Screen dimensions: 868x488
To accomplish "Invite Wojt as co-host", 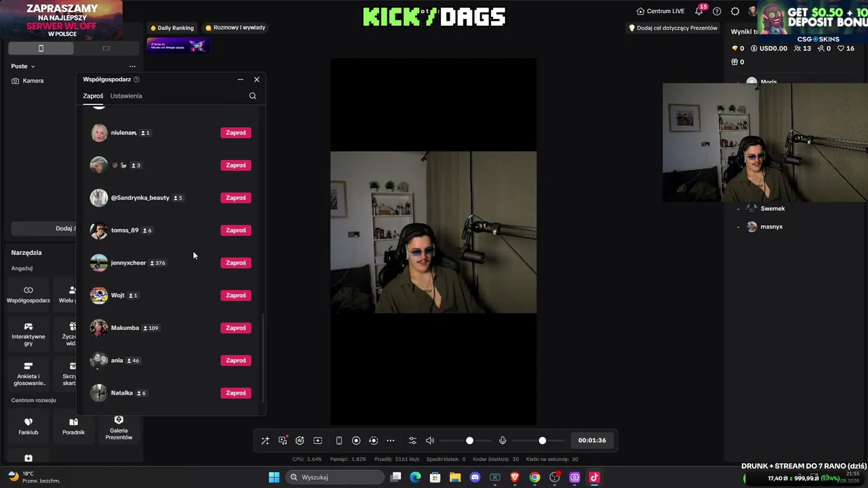I will 236,296.
